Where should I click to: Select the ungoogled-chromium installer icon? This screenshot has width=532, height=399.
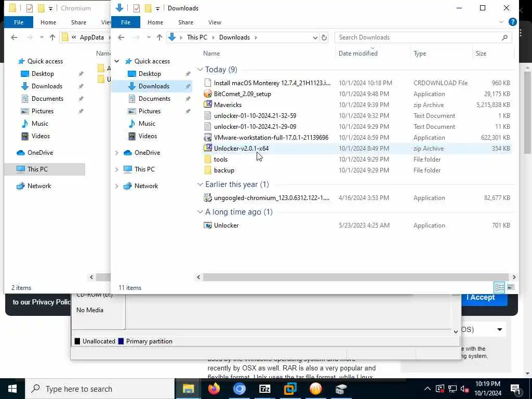coord(208,198)
